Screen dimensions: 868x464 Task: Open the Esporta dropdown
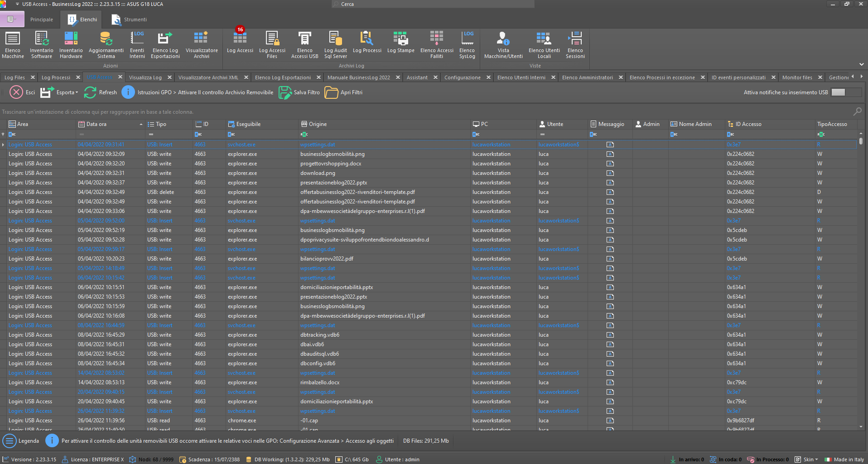(67, 92)
